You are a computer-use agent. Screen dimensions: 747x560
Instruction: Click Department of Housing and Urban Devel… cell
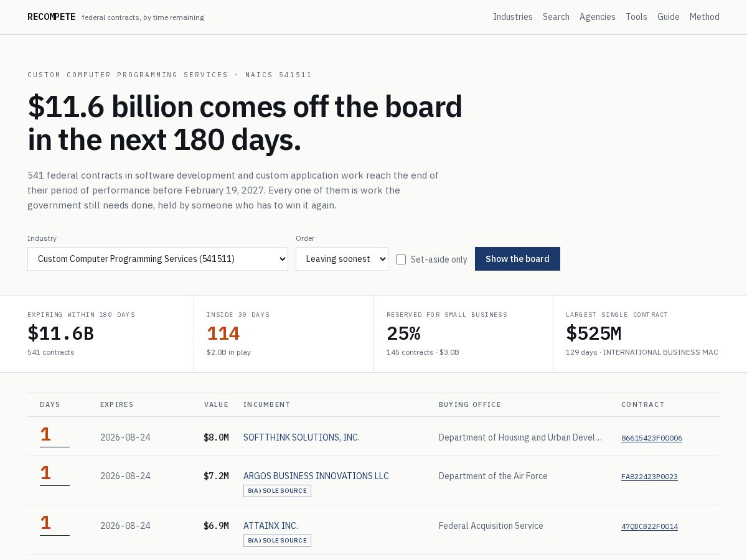point(520,437)
